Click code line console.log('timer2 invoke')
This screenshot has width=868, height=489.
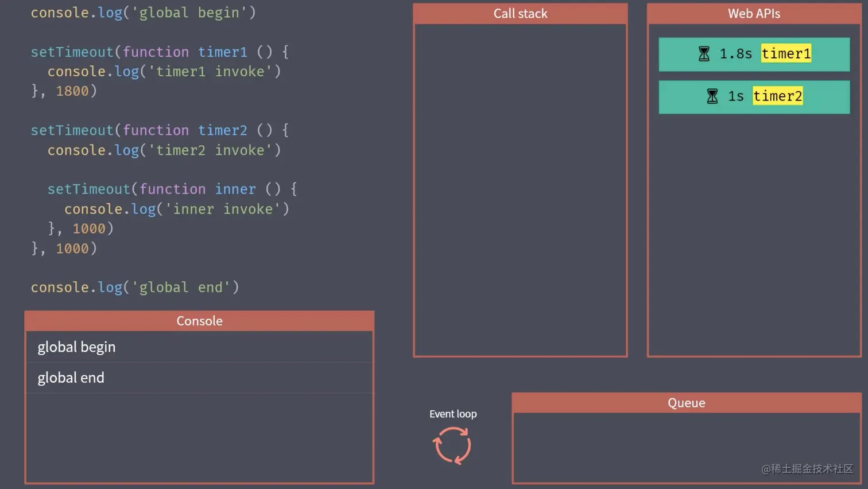click(164, 150)
